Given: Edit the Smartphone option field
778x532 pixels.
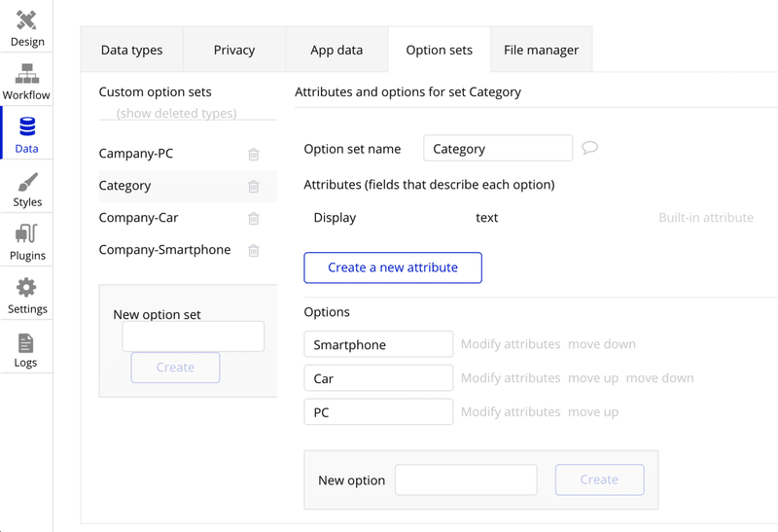Looking at the screenshot, I should 378,344.
